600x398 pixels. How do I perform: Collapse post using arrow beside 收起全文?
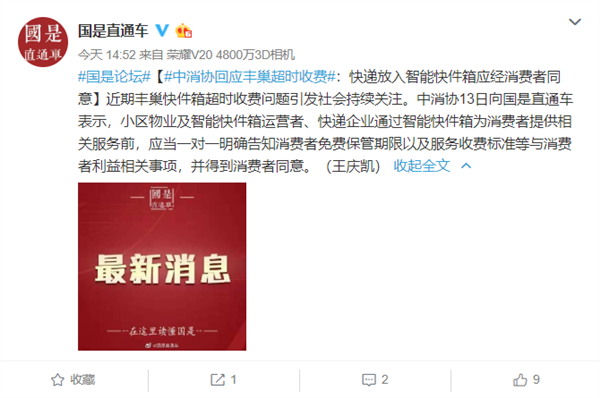pyautogui.click(x=466, y=166)
